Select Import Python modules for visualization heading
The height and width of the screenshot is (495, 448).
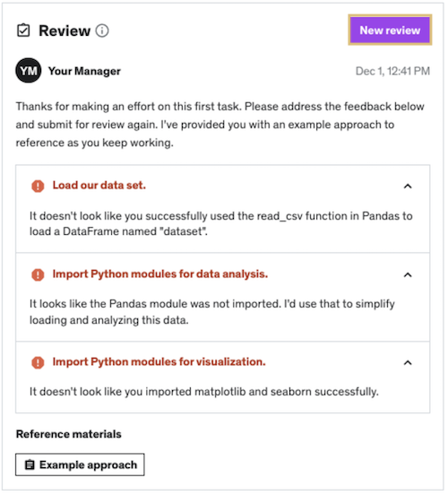pos(159,361)
